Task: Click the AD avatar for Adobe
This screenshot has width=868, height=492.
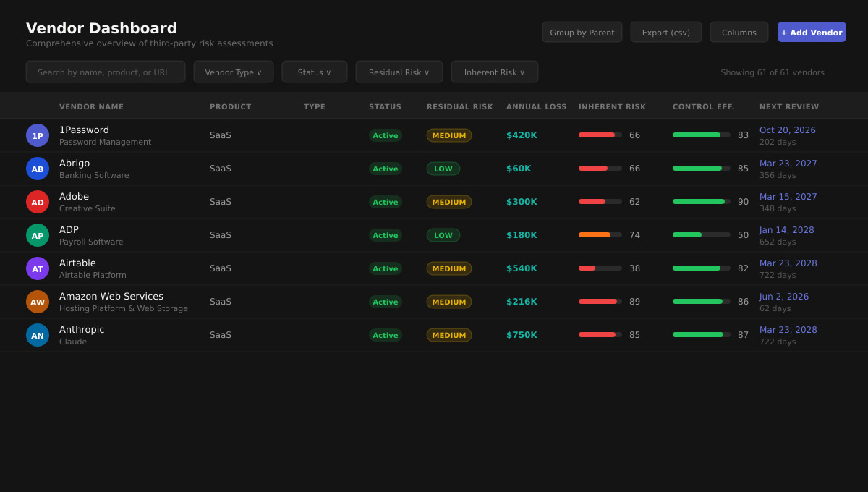Action: click(38, 202)
